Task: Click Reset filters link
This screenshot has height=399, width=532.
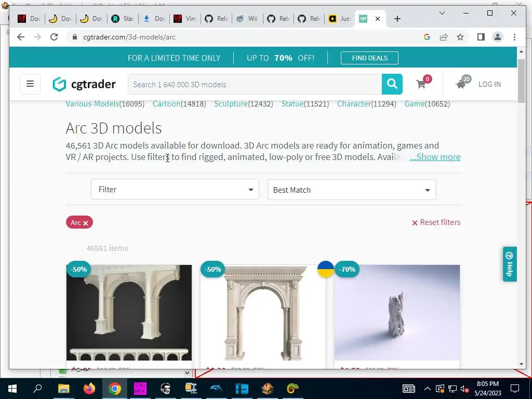Action: pos(436,222)
